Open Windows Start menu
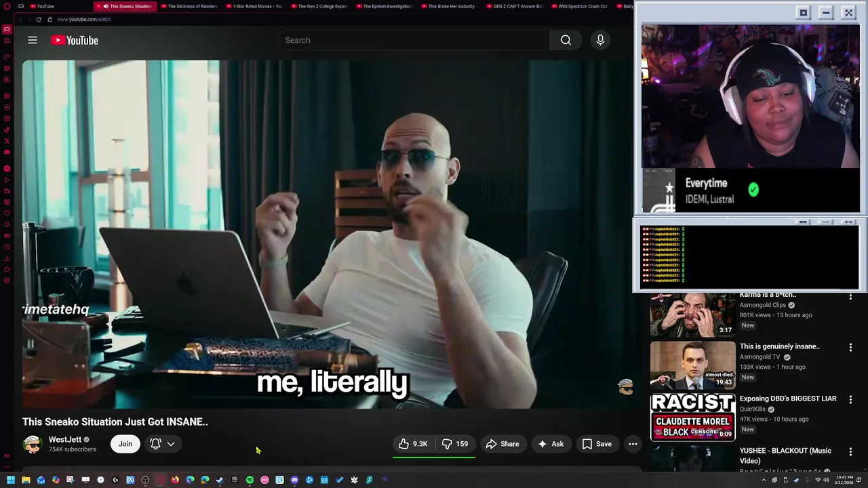This screenshot has height=488, width=868. (11, 480)
